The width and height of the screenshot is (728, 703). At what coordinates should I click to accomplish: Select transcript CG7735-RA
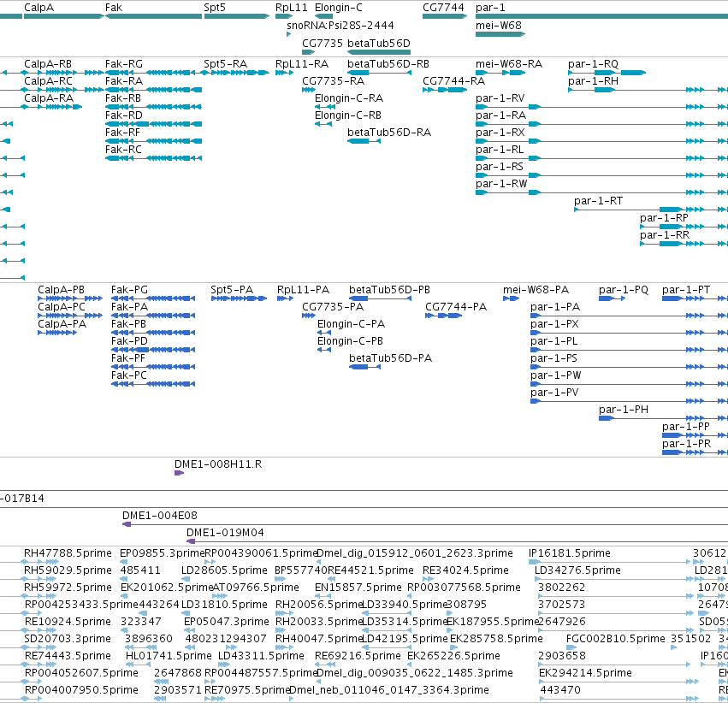tap(309, 90)
